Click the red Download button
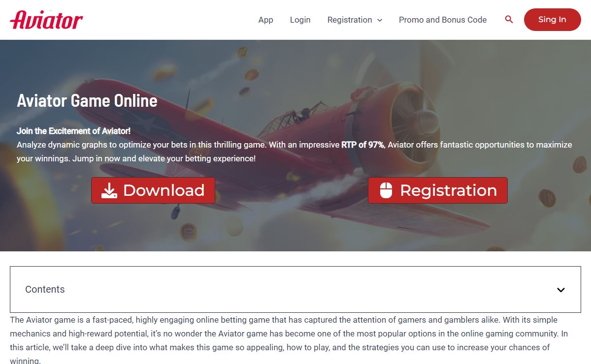 click(153, 190)
